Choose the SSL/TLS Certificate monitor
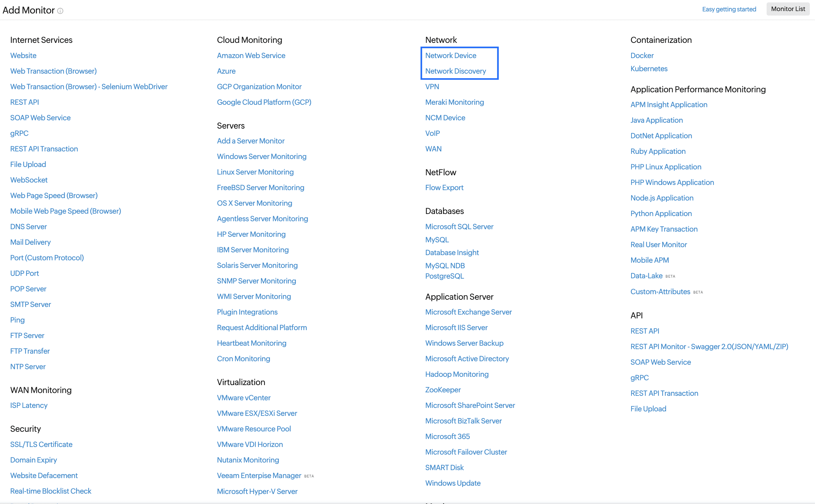Screen dimensions: 815x504 click(x=41, y=444)
